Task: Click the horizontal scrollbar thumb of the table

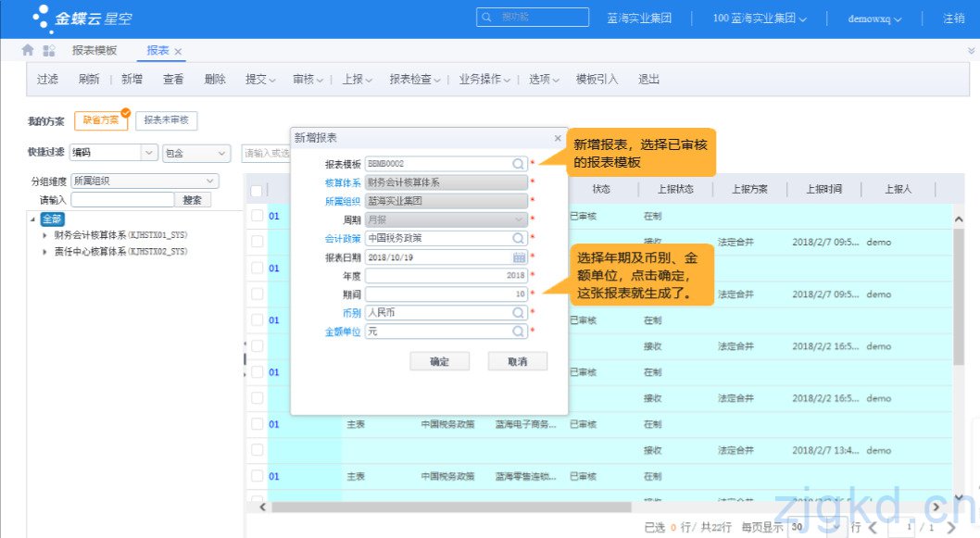Action: tap(451, 507)
